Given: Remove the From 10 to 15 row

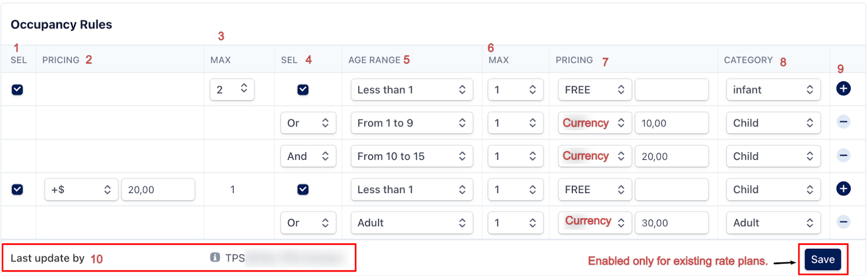Looking at the screenshot, I should (843, 156).
